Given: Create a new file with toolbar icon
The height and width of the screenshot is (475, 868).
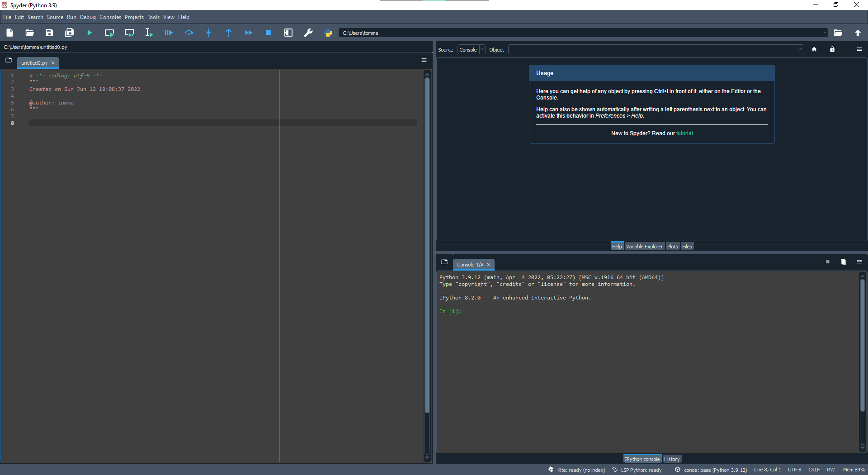Looking at the screenshot, I should pyautogui.click(x=9, y=33).
